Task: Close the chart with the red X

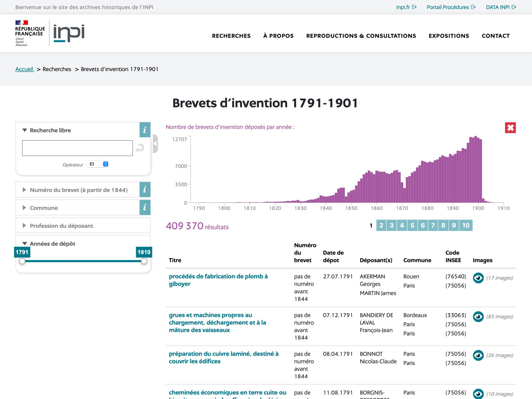Action: pos(510,128)
